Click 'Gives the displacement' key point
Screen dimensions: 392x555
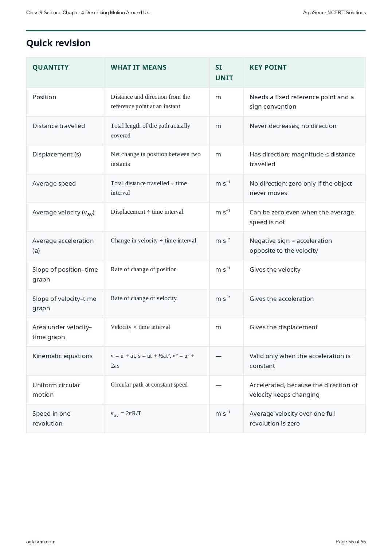coord(283,327)
